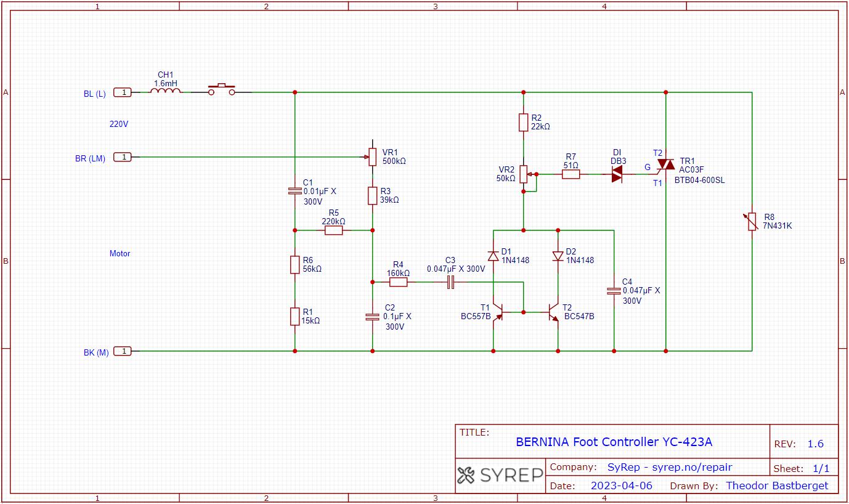Click the D2 1N4148 diode symbol
The width and height of the screenshot is (849, 504).
(558, 256)
